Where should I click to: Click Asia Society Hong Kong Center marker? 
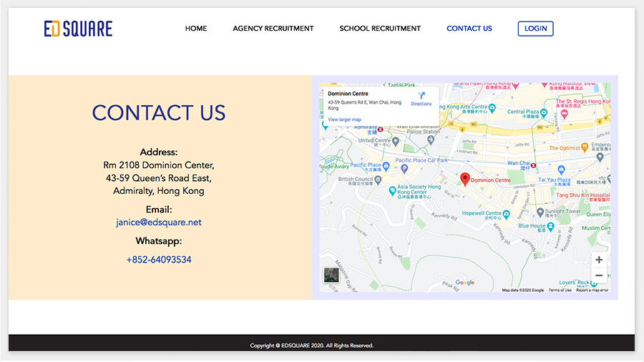(392, 190)
